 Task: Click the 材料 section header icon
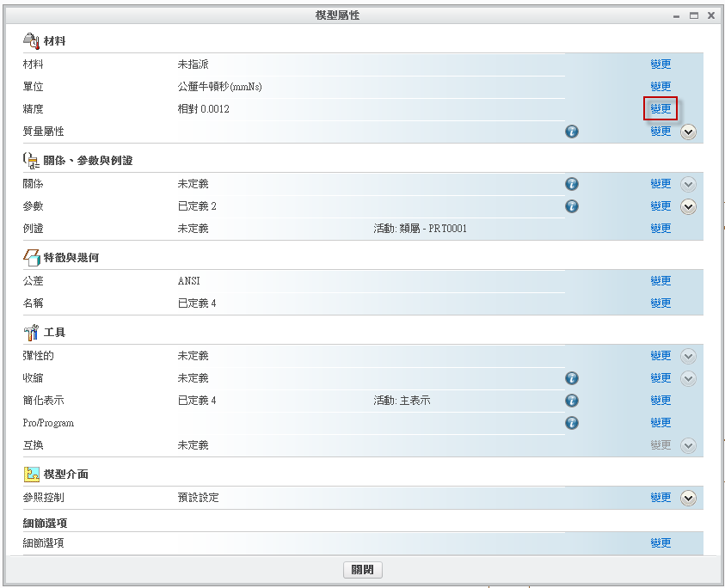pos(31,40)
